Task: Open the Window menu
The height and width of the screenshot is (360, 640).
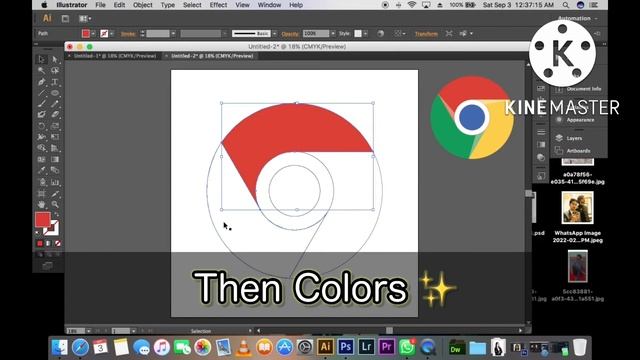Action: pyautogui.click(x=269, y=5)
